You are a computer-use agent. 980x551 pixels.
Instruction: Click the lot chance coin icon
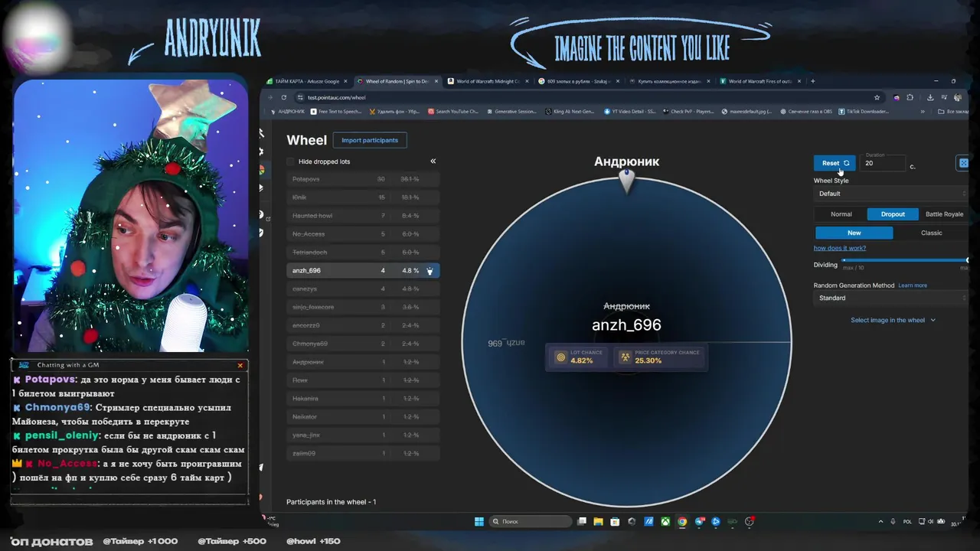click(560, 357)
